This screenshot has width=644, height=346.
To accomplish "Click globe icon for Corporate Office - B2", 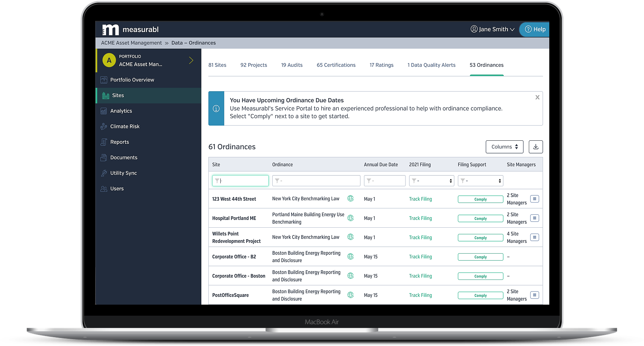I will [x=351, y=256].
